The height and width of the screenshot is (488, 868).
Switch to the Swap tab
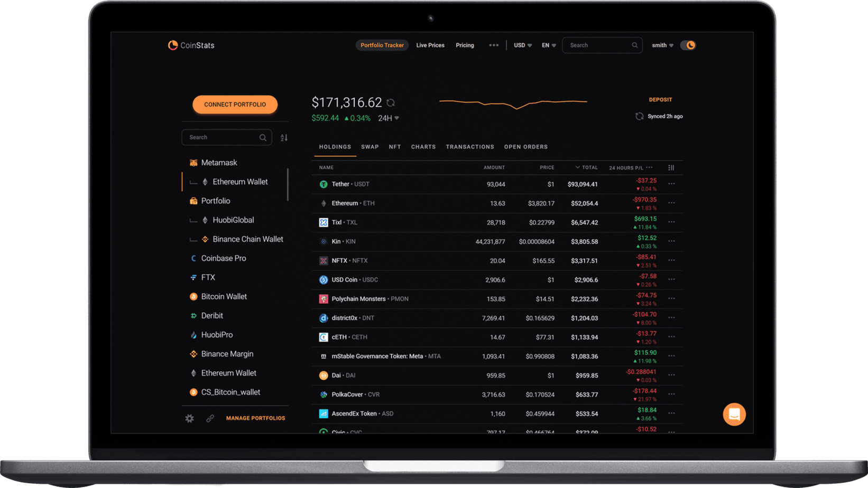pyautogui.click(x=370, y=147)
